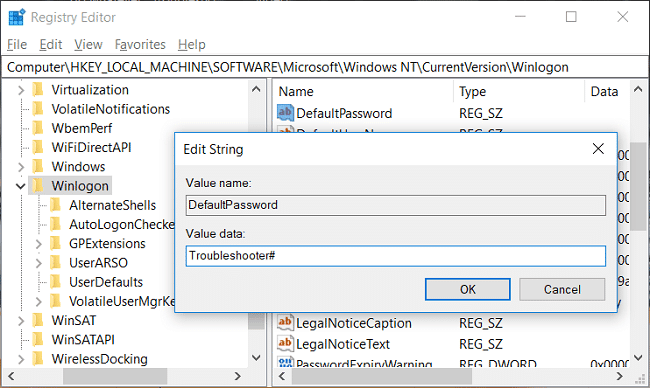Viewport: 650px width, 388px height.
Task: Select the AutoLogonChecked folder icon
Action: pos(56,224)
